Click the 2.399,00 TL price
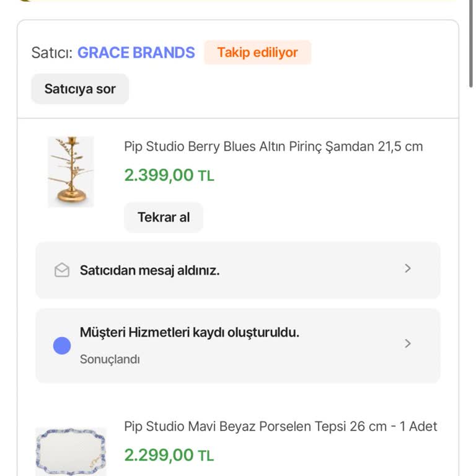The height and width of the screenshot is (476, 476). coord(159,175)
